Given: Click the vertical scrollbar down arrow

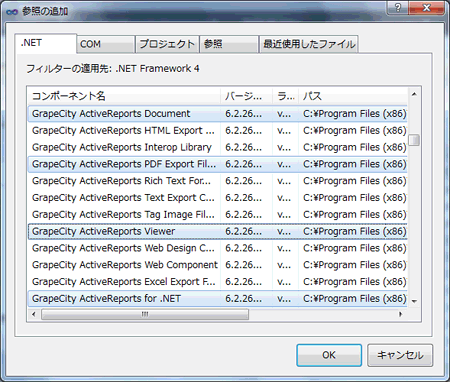Looking at the screenshot, I should (414, 301).
